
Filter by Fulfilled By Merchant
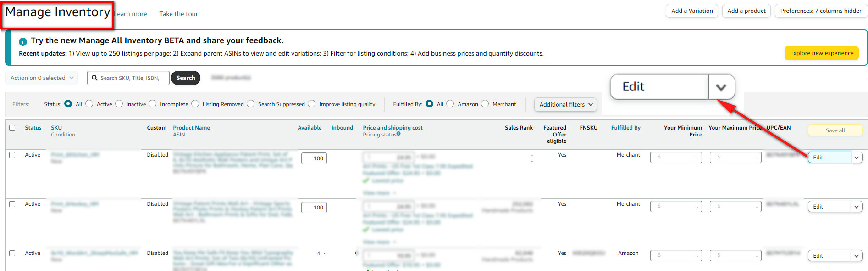click(485, 104)
